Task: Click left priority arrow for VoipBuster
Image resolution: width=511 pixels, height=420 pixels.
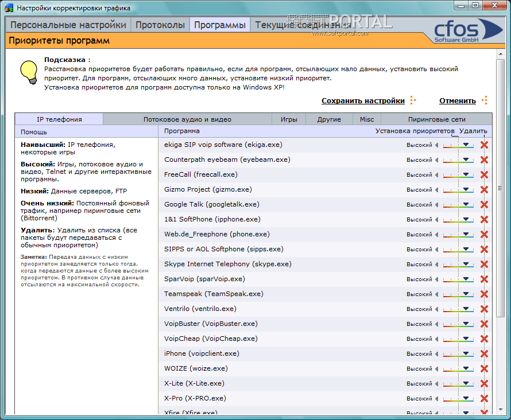Action: (437, 324)
